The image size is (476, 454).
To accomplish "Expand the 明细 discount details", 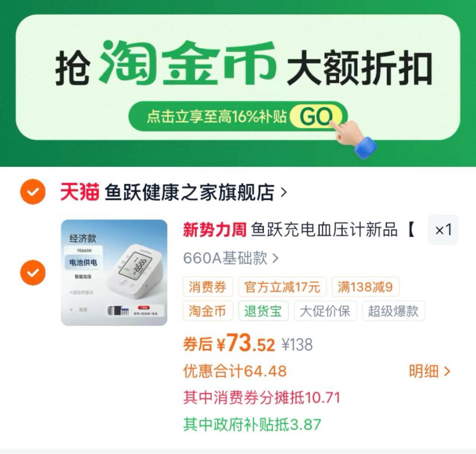I will (x=430, y=371).
